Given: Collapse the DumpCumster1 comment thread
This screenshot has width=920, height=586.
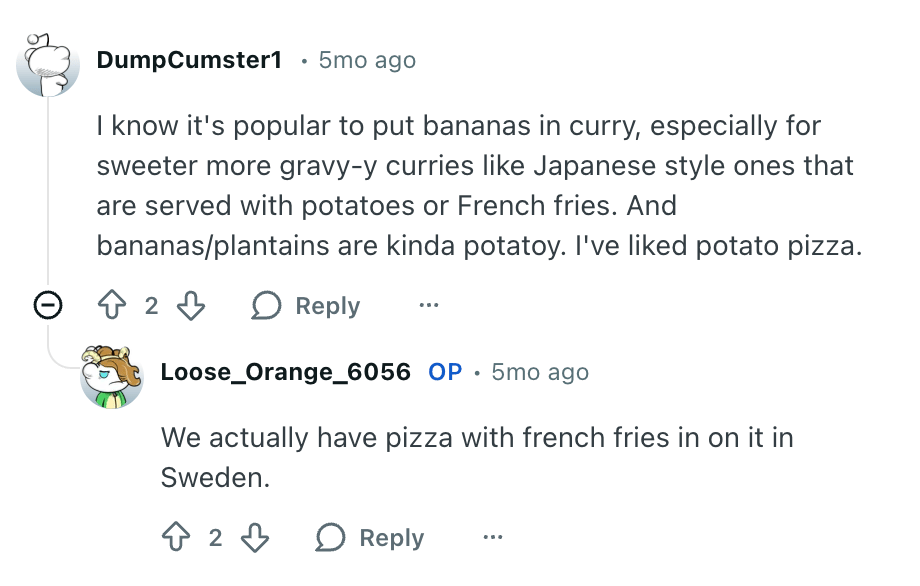Looking at the screenshot, I should coord(47,305).
